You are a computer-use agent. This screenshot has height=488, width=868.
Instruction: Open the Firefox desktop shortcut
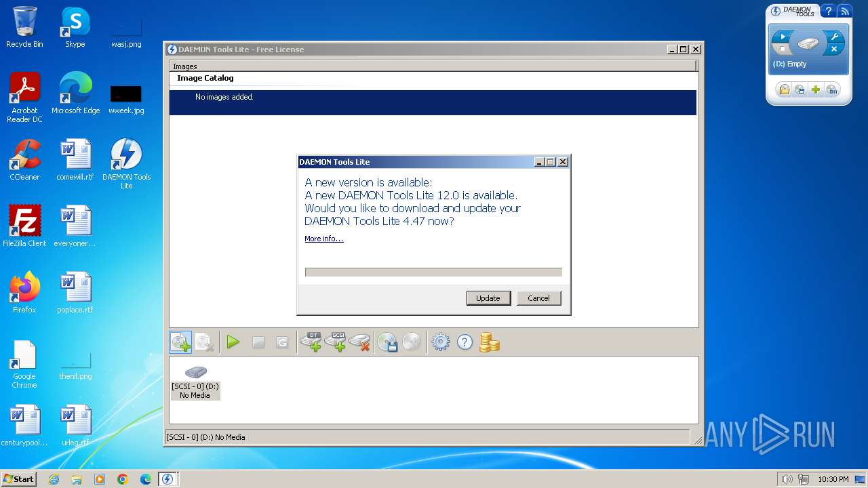click(24, 293)
